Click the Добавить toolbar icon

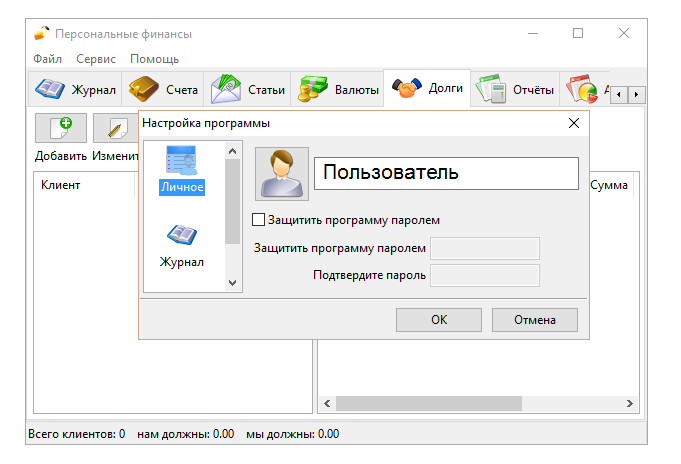point(61,128)
